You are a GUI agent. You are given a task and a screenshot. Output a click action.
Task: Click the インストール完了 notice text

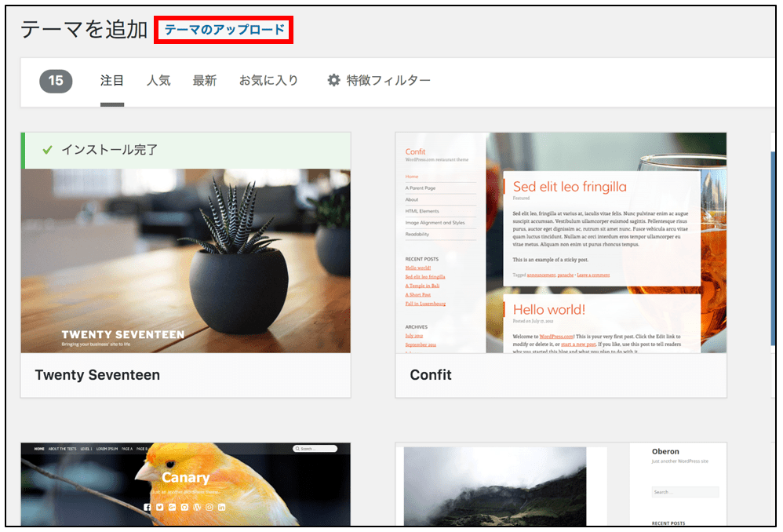[x=109, y=149]
